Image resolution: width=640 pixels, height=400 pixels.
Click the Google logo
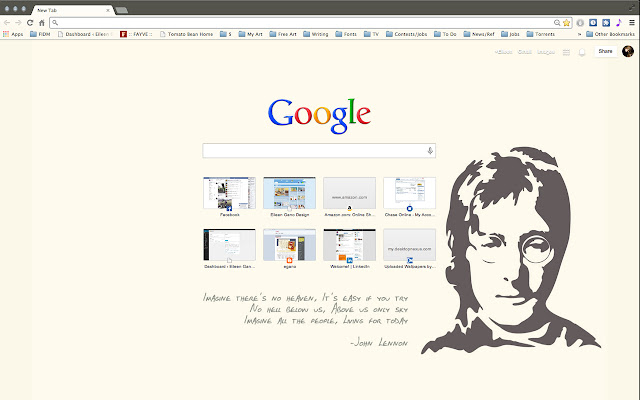[319, 116]
